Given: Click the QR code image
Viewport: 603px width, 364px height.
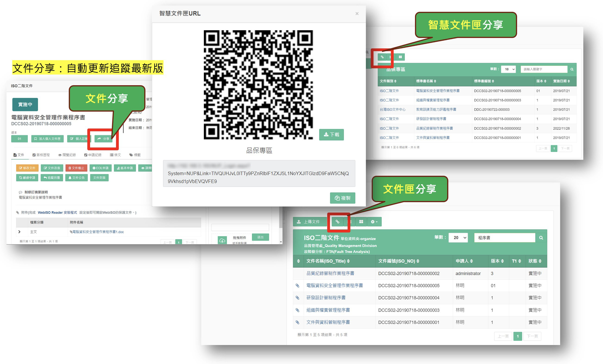Looking at the screenshot, I should tap(258, 85).
